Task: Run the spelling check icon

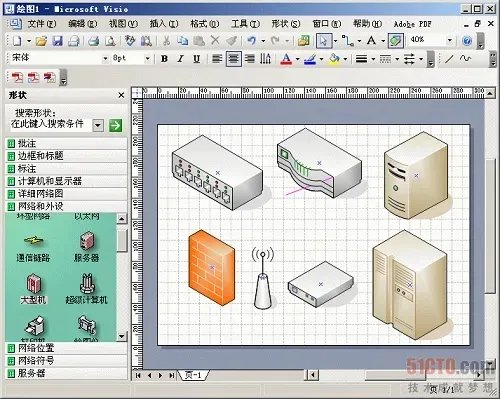Action: pyautogui.click(x=130, y=41)
